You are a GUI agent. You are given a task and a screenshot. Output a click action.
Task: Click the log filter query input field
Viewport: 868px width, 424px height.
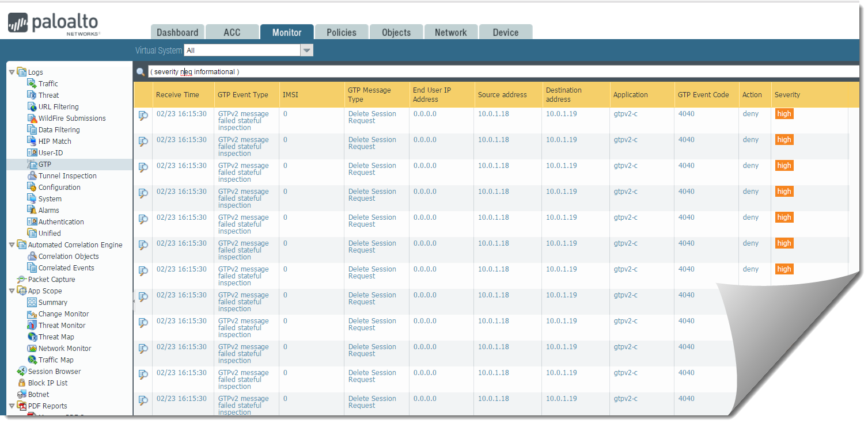(501, 72)
